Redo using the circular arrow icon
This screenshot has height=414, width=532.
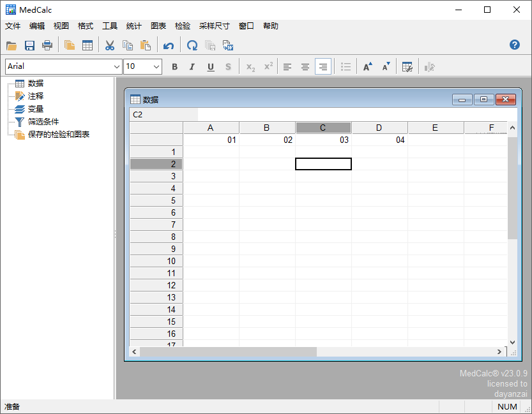(x=192, y=45)
